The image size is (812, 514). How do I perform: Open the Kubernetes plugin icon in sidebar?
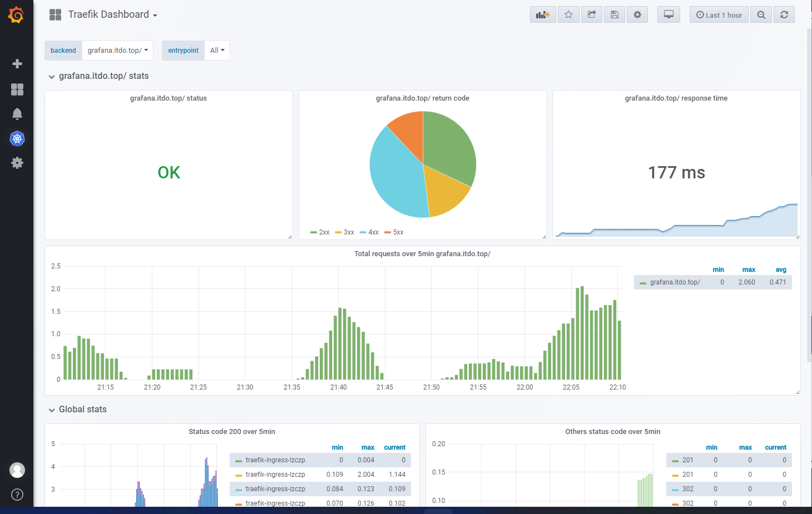17,138
